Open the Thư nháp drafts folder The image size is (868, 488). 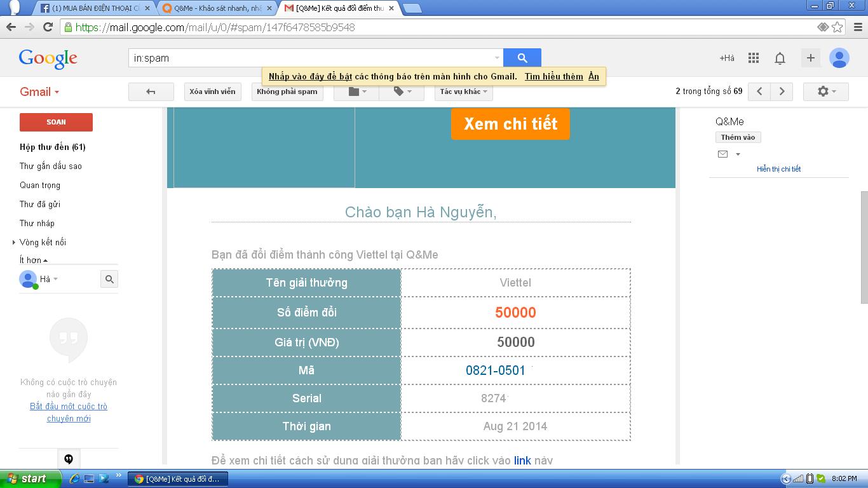(x=37, y=223)
